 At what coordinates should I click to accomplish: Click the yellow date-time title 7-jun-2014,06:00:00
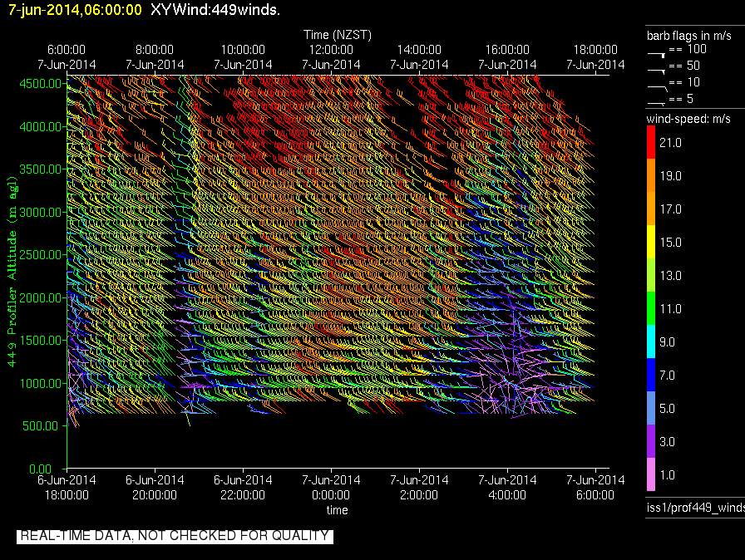point(75,10)
